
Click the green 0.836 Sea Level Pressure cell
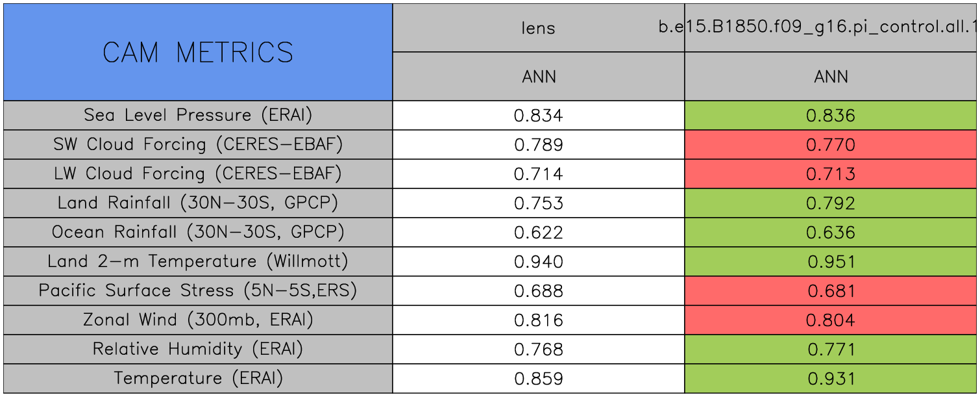tap(831, 116)
